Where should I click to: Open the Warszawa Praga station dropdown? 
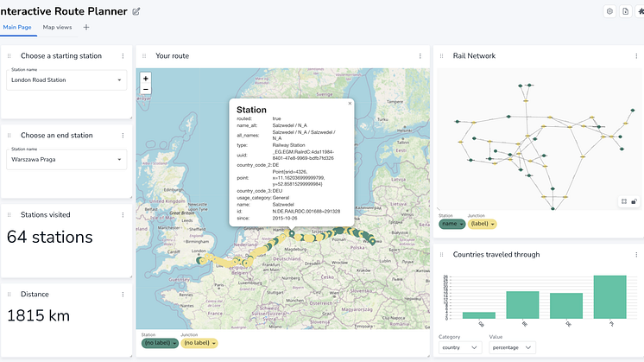click(66, 160)
